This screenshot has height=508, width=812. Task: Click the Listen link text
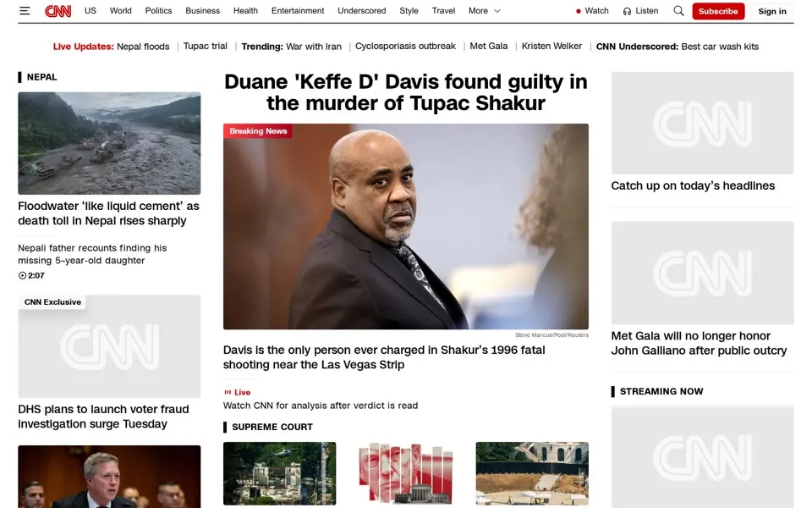[x=647, y=11]
